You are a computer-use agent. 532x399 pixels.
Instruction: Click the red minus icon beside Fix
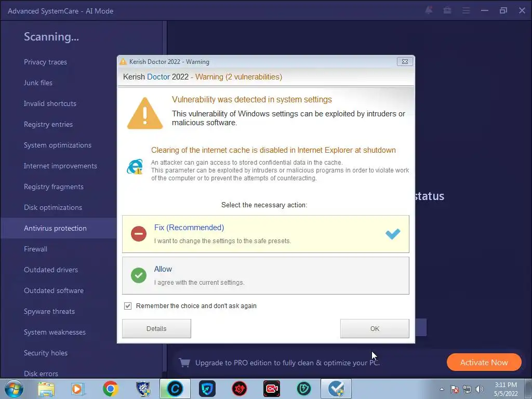point(138,233)
